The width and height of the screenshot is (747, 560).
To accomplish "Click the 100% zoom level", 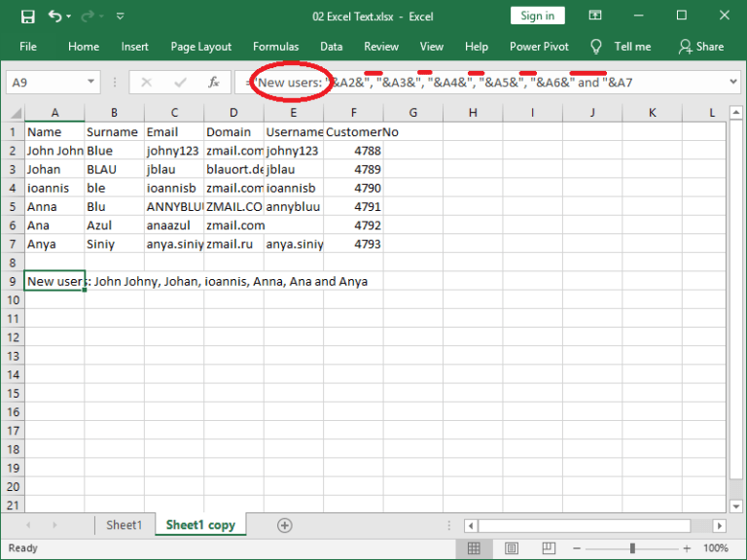I will tap(716, 548).
